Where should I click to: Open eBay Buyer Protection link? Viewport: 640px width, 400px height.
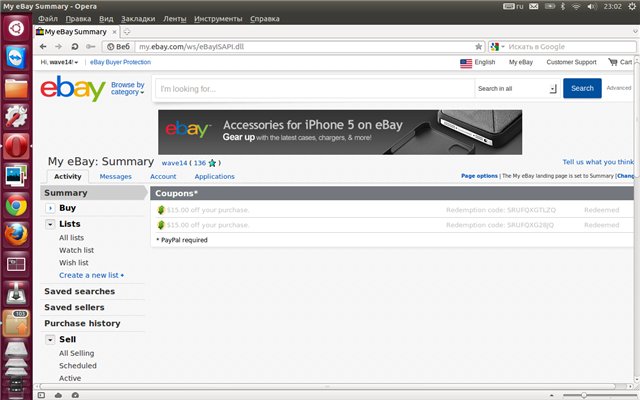[120, 62]
